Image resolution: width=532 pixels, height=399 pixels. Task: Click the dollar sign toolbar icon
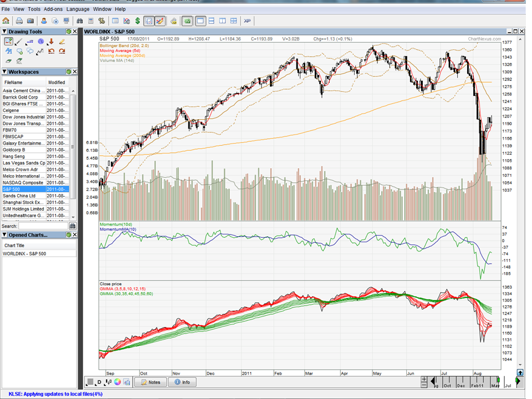click(x=137, y=21)
